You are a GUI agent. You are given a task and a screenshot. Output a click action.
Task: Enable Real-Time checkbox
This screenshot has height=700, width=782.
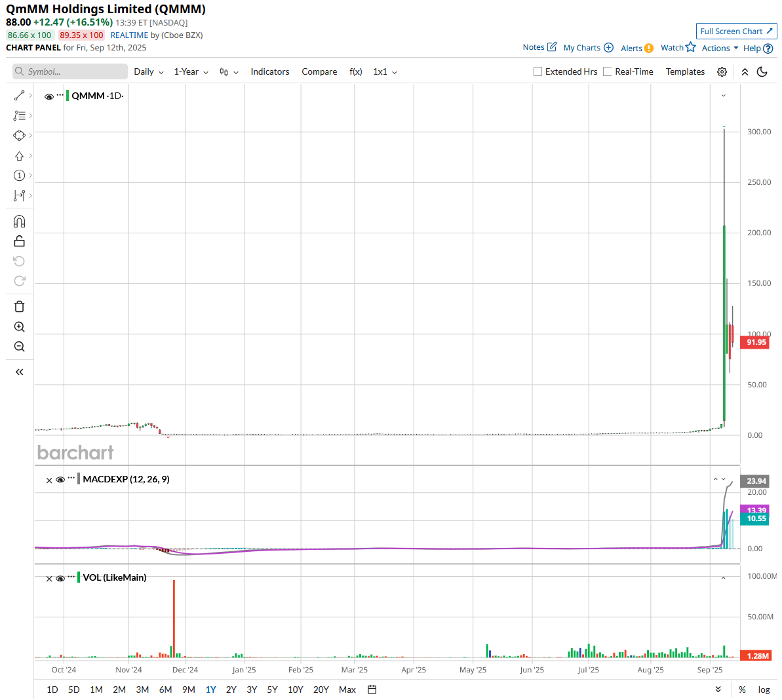coord(608,72)
